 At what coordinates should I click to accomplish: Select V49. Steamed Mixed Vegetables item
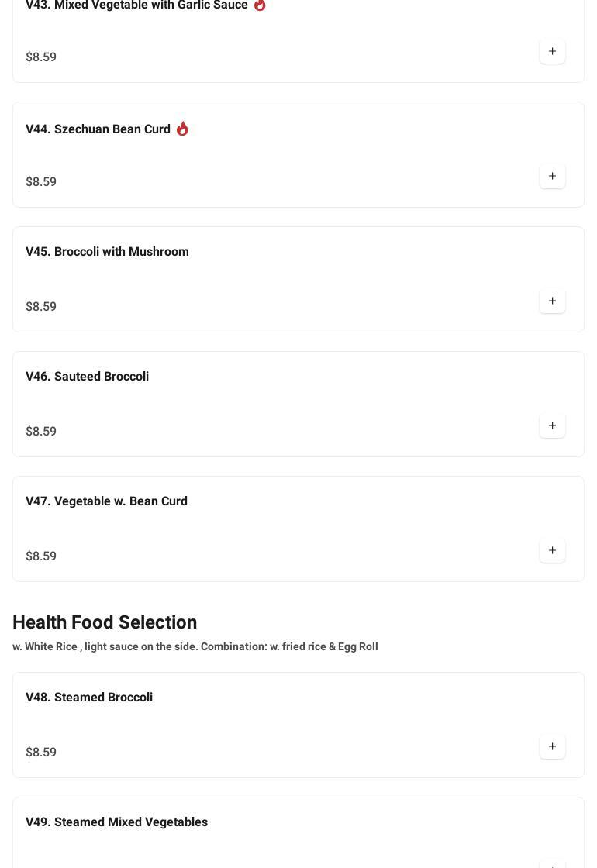[116, 822]
